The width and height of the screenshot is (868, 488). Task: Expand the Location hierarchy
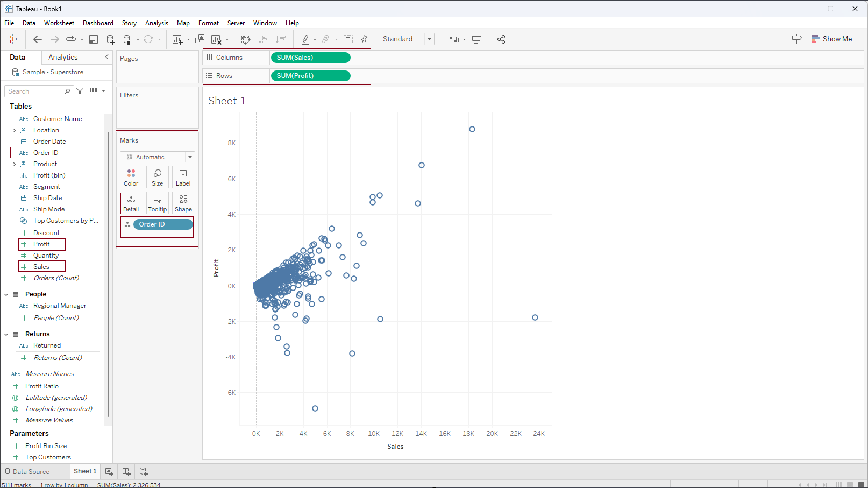click(x=15, y=130)
